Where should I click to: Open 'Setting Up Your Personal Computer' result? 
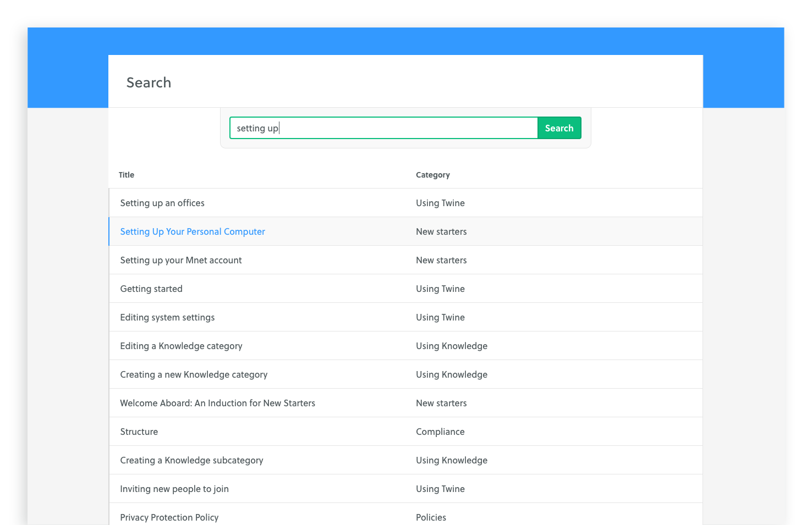pos(193,231)
